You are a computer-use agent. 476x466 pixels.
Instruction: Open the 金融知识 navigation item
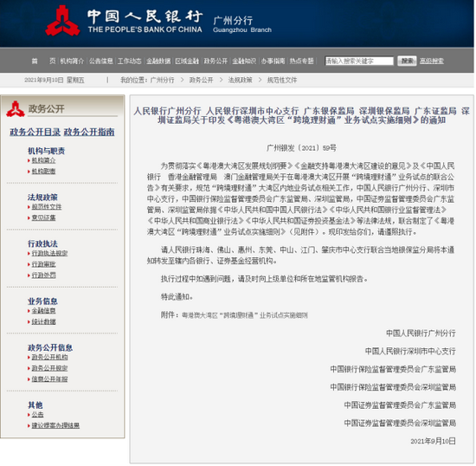[x=244, y=61]
